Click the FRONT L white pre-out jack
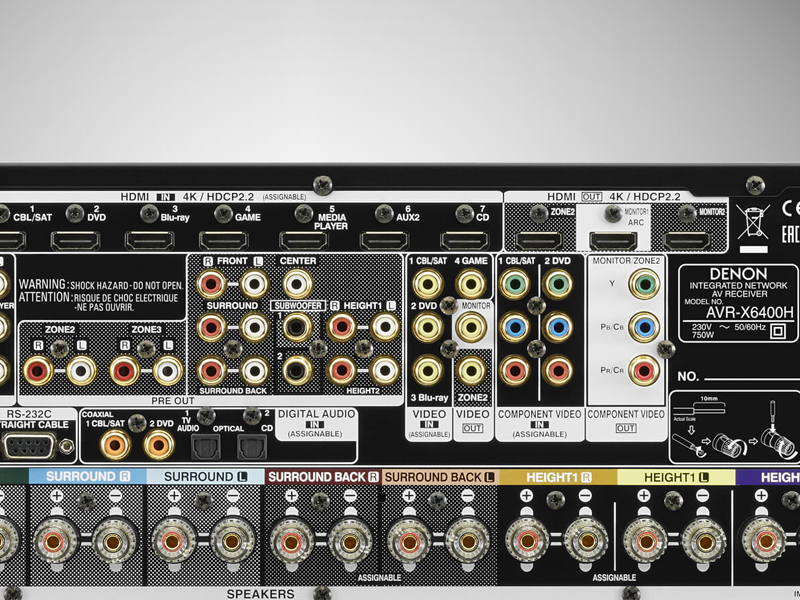Screen dimensions: 800x600 [254, 283]
